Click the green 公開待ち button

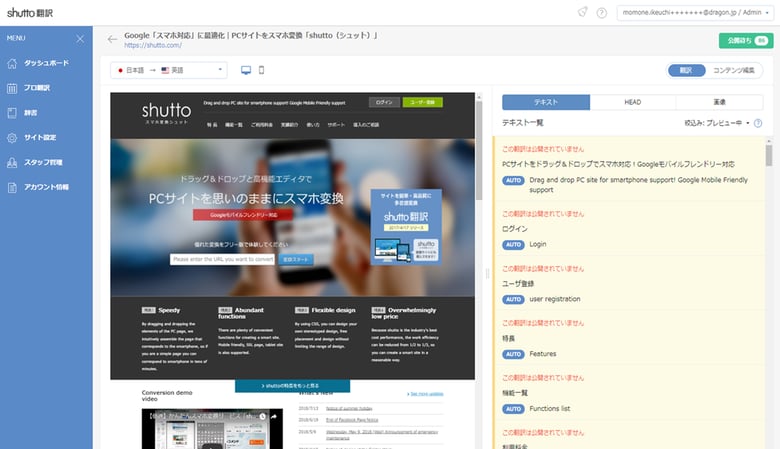point(746,41)
